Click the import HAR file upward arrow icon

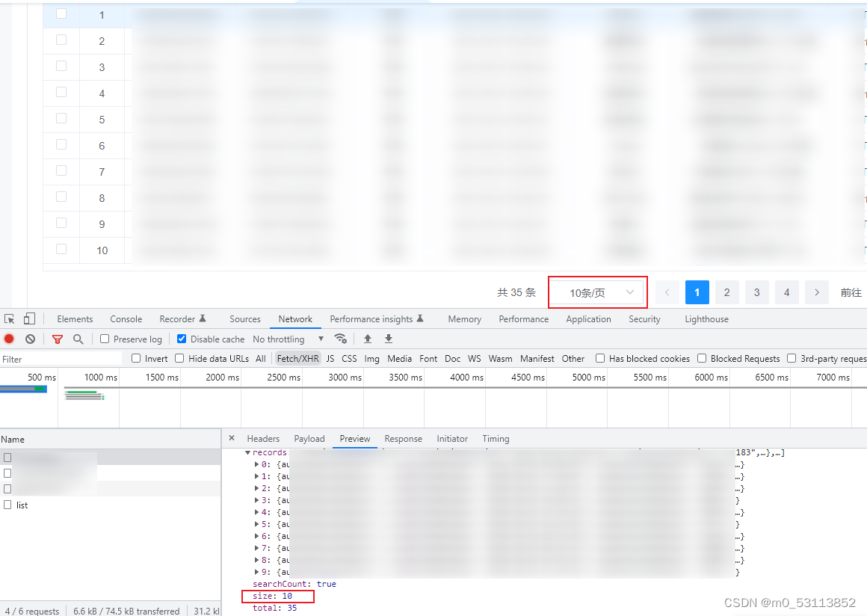366,339
